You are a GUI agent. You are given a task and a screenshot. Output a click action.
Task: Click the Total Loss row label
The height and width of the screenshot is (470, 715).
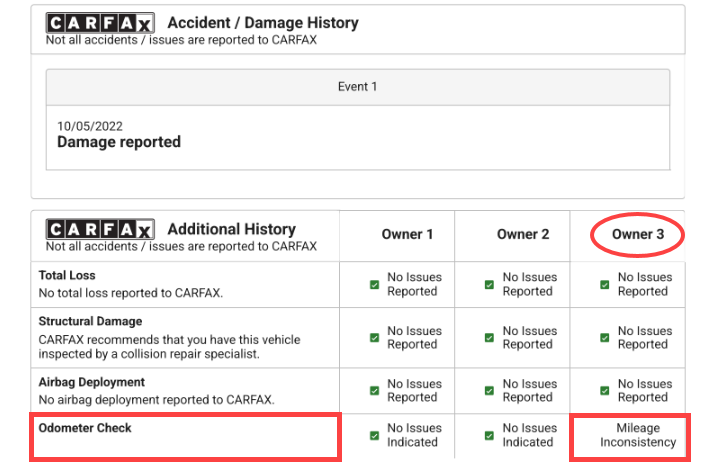(67, 275)
